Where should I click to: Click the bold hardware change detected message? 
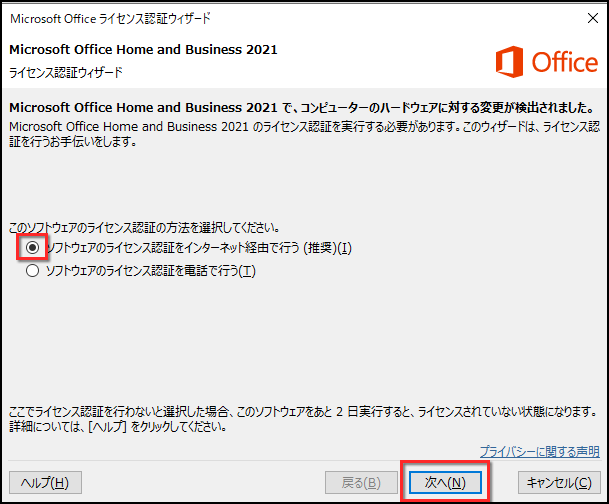pyautogui.click(x=300, y=107)
